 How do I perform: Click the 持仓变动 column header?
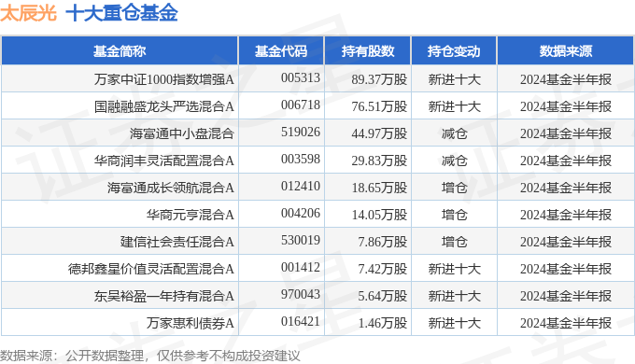(x=454, y=51)
